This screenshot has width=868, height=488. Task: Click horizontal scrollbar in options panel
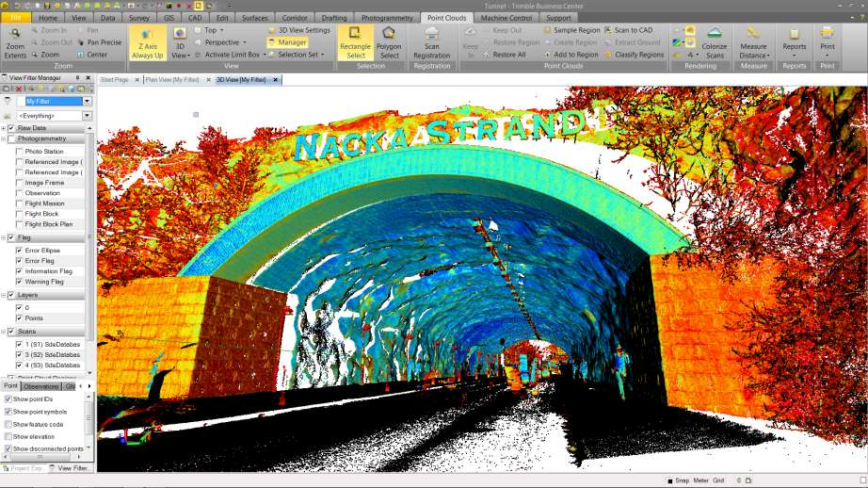41,457
